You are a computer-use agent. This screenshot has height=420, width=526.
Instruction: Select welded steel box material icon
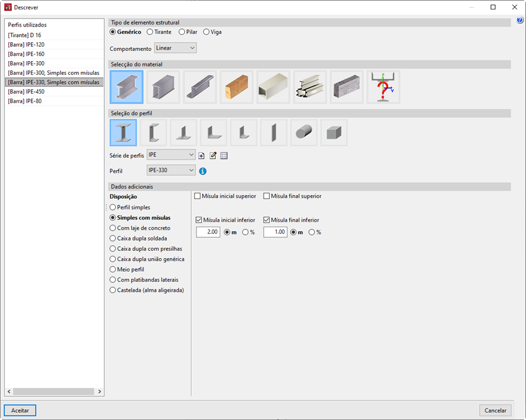[163, 87]
